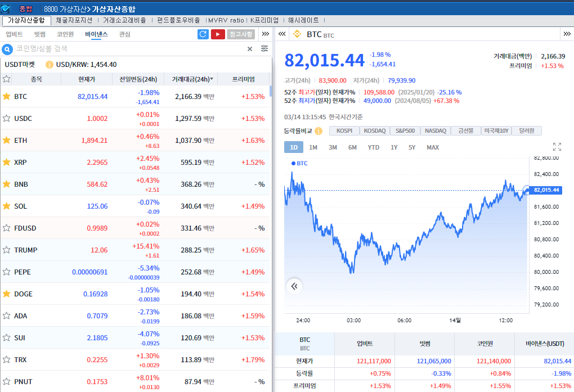
Task: Unfavorite the BTC star
Action: [7, 96]
